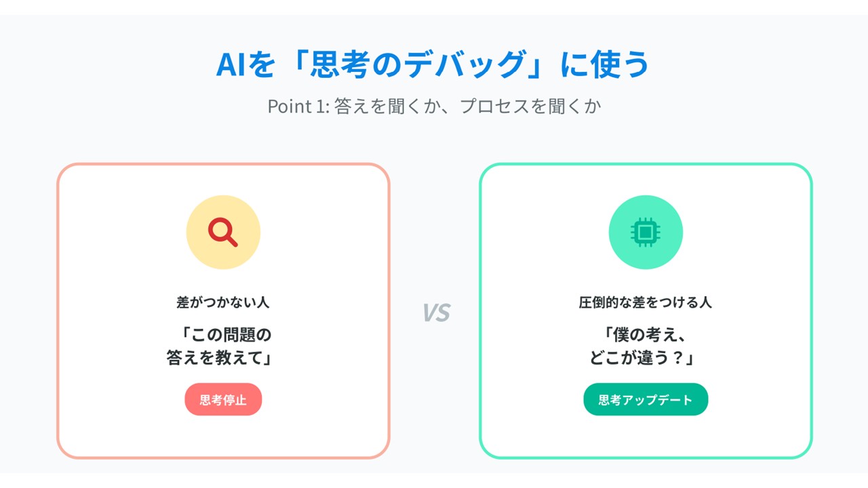Click the green CPU chip icon
The image size is (868, 488).
click(646, 232)
